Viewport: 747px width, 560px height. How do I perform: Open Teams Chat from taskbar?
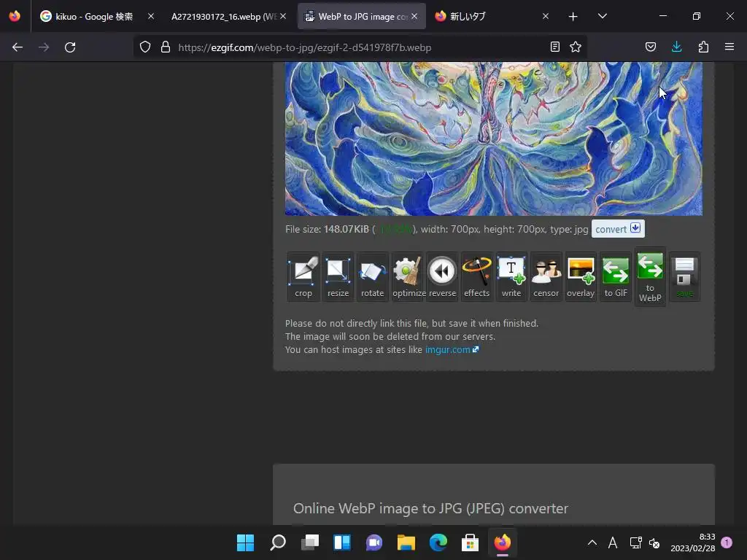click(x=374, y=542)
